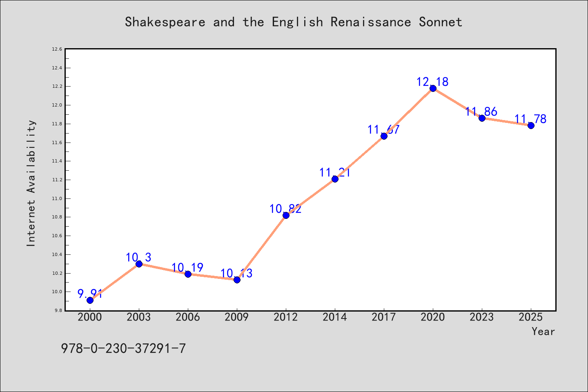Click the x-axis tick label 2014
The image size is (588, 392).
335,317
